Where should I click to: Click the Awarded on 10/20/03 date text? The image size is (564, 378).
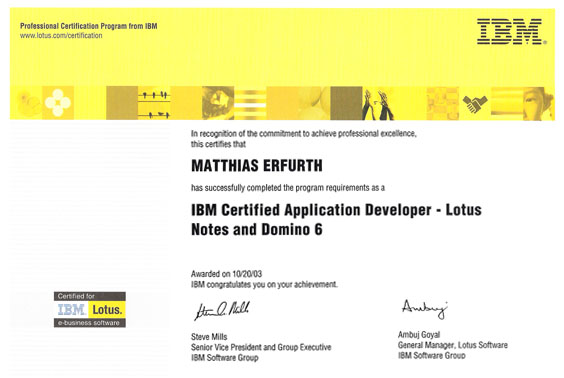(226, 274)
